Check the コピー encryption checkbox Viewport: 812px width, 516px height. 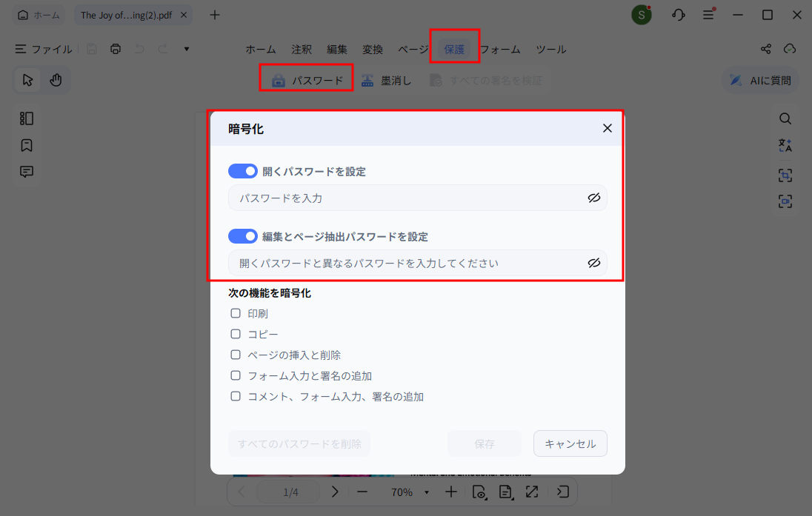pyautogui.click(x=235, y=334)
